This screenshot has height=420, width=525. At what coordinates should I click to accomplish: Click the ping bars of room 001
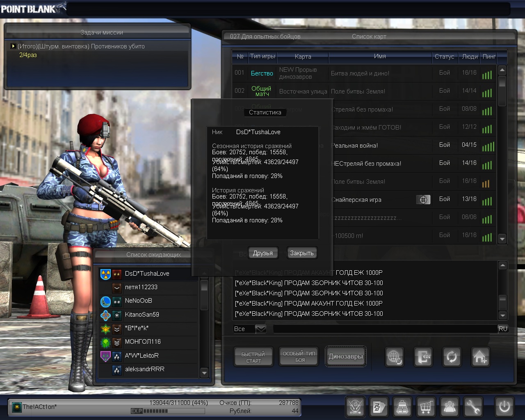pos(487,75)
